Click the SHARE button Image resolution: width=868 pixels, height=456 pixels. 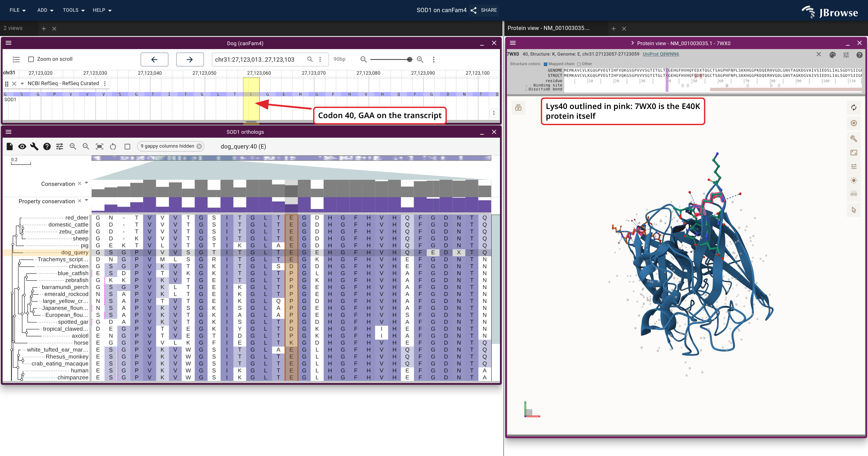pyautogui.click(x=484, y=10)
